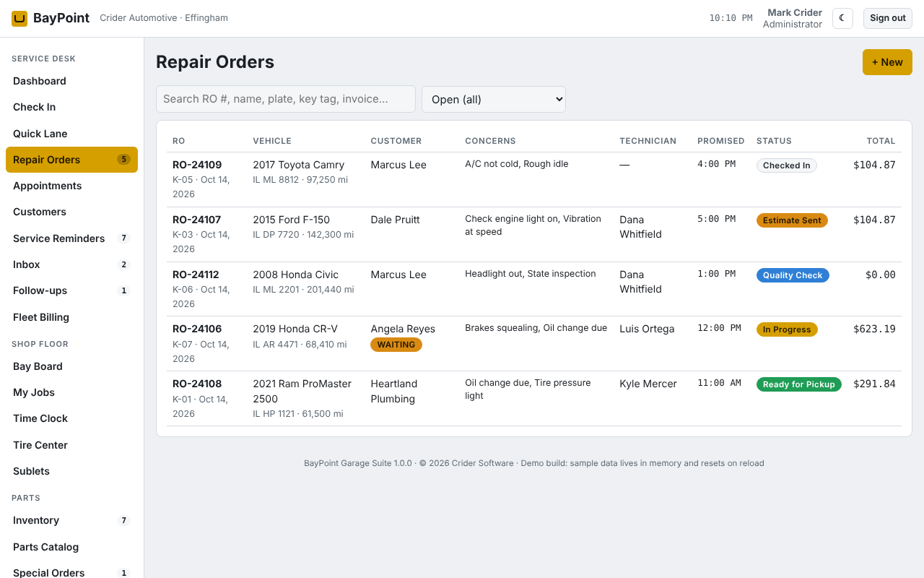Go to Check In page

coord(71,107)
